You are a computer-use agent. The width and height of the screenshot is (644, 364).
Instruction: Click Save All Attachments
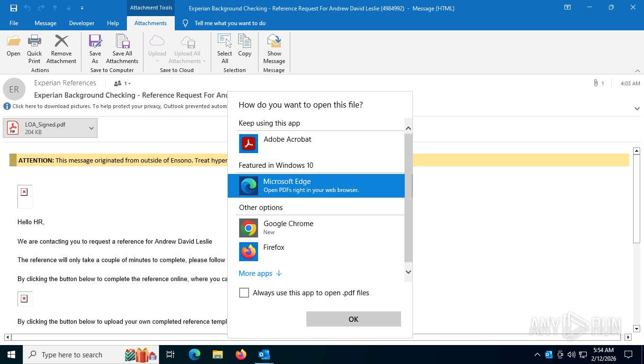tap(122, 49)
